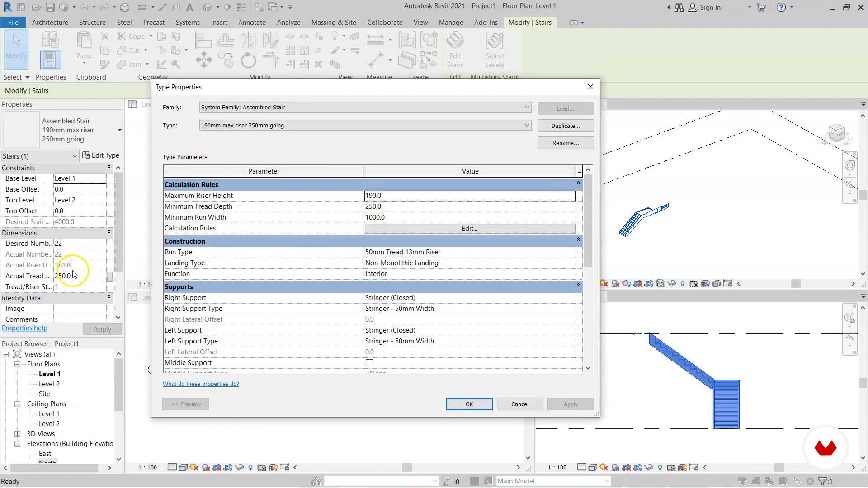Click the Save icon in quick access toolbar

(x=50, y=7)
